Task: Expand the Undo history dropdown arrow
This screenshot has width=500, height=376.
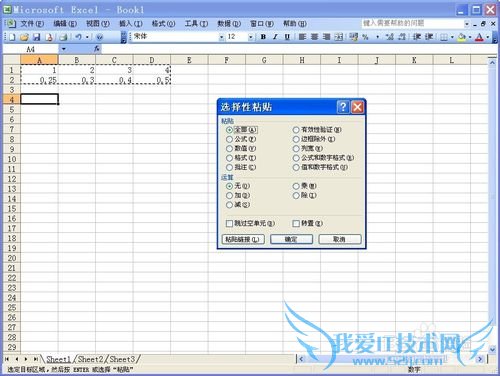Action: (x=87, y=37)
